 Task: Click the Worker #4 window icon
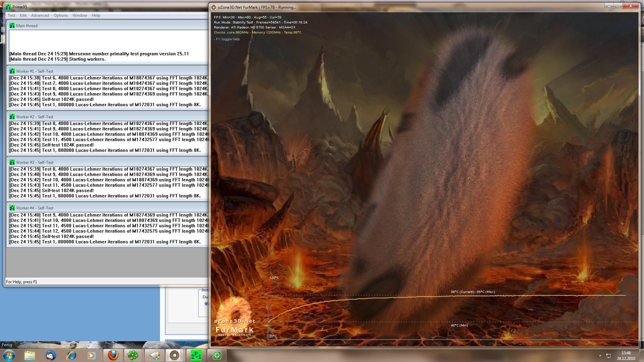[12, 208]
